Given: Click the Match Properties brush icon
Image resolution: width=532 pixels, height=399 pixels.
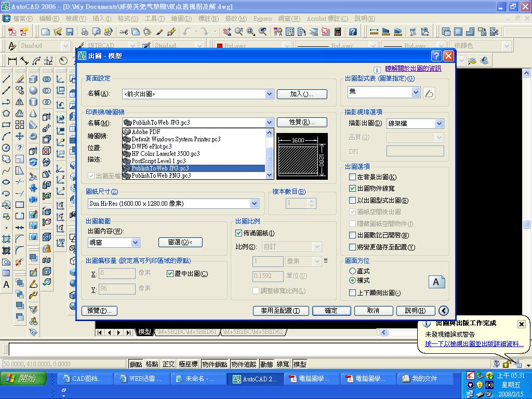Looking at the screenshot, I should 159,32.
